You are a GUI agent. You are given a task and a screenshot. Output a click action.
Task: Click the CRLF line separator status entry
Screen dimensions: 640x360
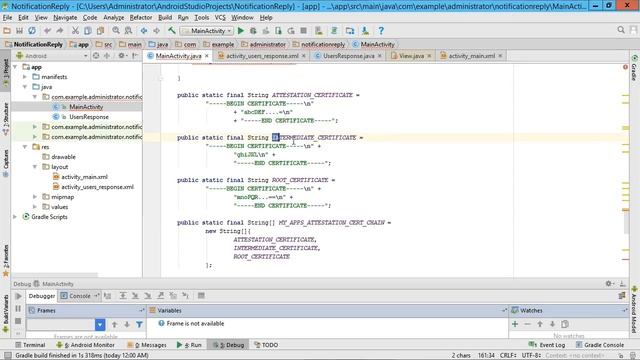click(x=509, y=356)
